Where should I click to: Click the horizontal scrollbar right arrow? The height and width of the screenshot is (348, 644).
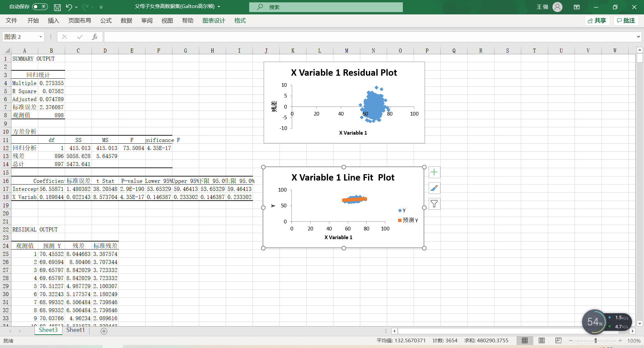pos(633,331)
